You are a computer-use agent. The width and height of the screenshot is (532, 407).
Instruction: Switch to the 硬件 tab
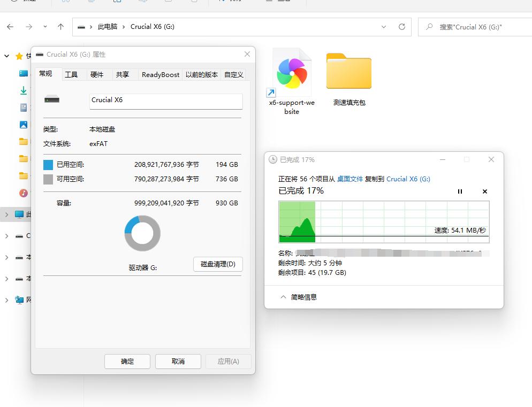click(x=97, y=75)
